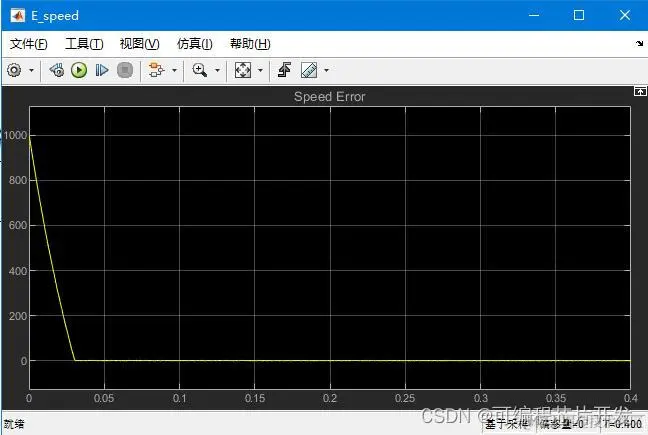Screen dimensions: 648x435
Task: Open the 帮助(H) menu
Action: point(250,44)
